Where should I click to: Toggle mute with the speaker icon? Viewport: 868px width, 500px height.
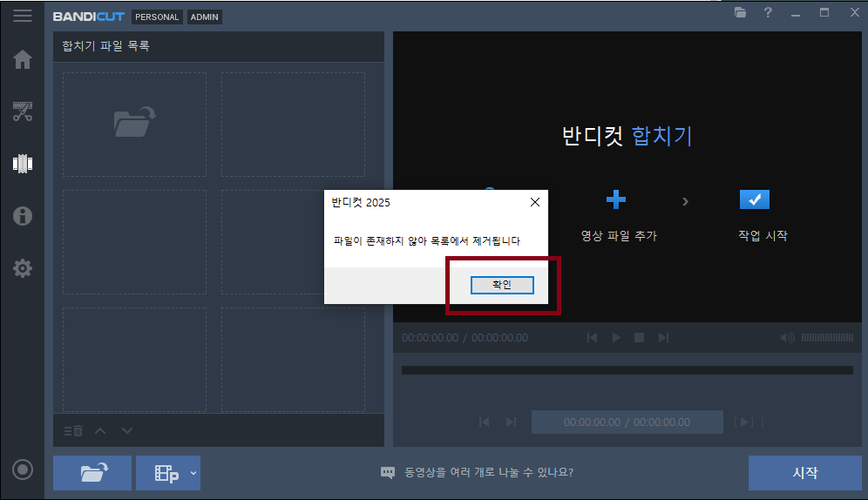pyautogui.click(x=788, y=337)
